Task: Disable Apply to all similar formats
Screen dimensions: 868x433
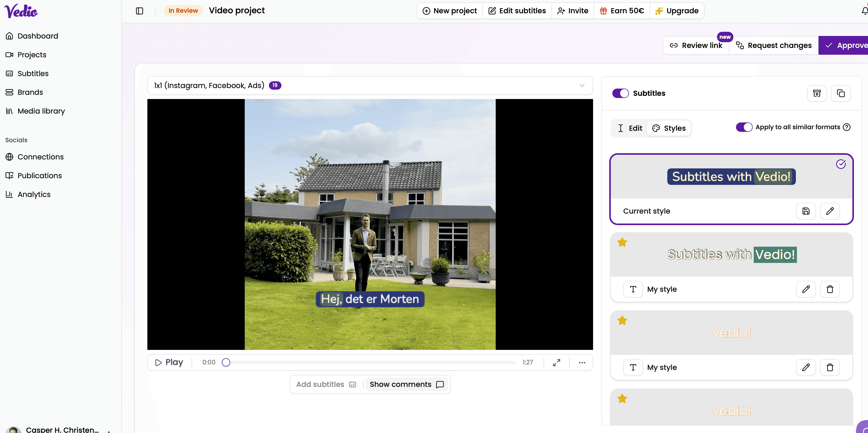Action: (x=744, y=127)
